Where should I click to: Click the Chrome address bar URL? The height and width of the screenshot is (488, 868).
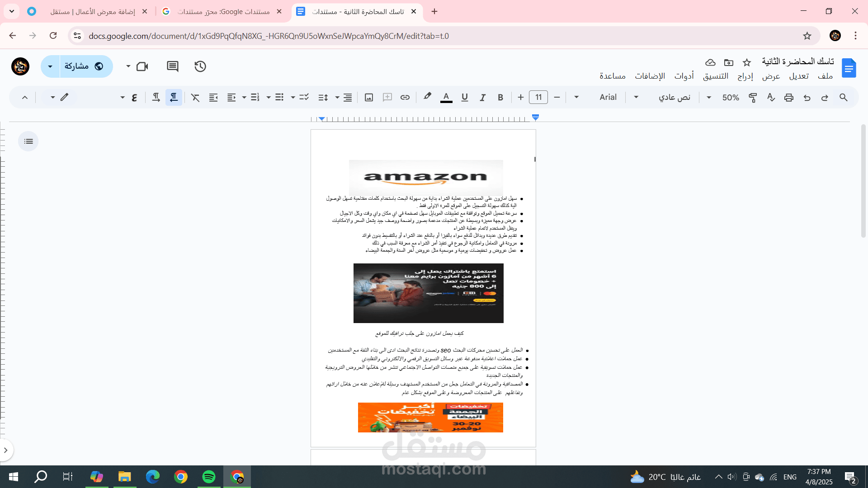click(x=269, y=36)
